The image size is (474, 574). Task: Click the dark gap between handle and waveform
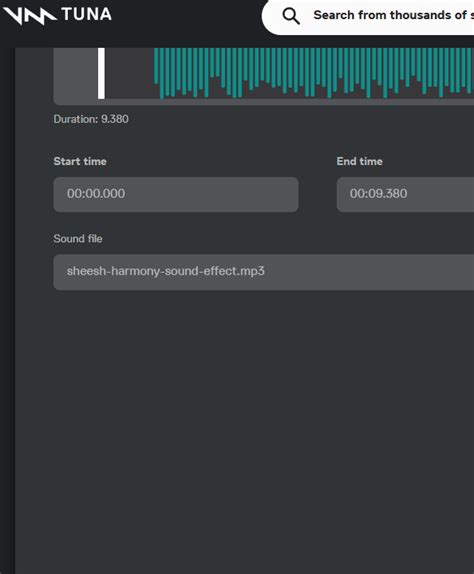click(x=129, y=73)
